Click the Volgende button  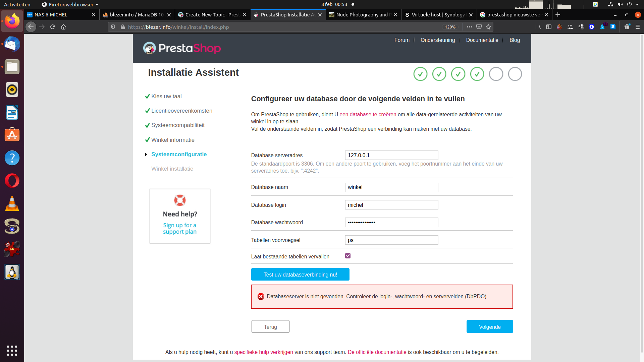pos(489,327)
